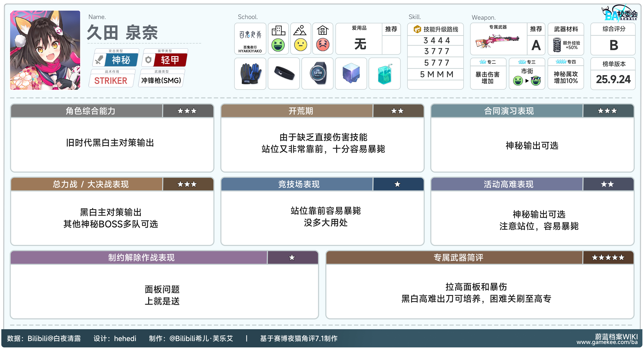Screen dimensions: 644x349
Task: Click the character portrait of 久田泉奈
Action: (45, 50)
